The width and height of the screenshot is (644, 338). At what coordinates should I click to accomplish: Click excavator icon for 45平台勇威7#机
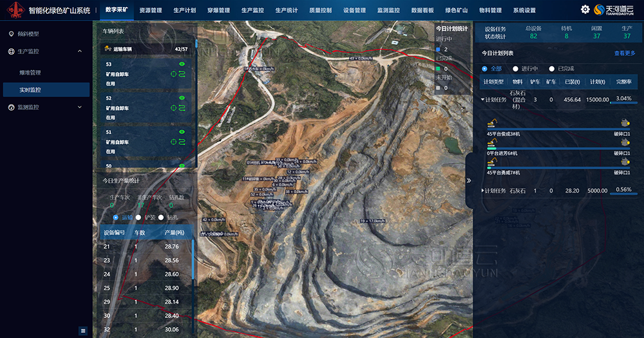492,162
